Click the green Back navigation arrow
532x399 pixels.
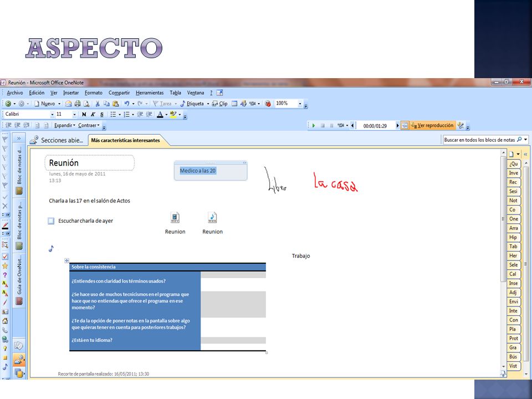pos(8,104)
